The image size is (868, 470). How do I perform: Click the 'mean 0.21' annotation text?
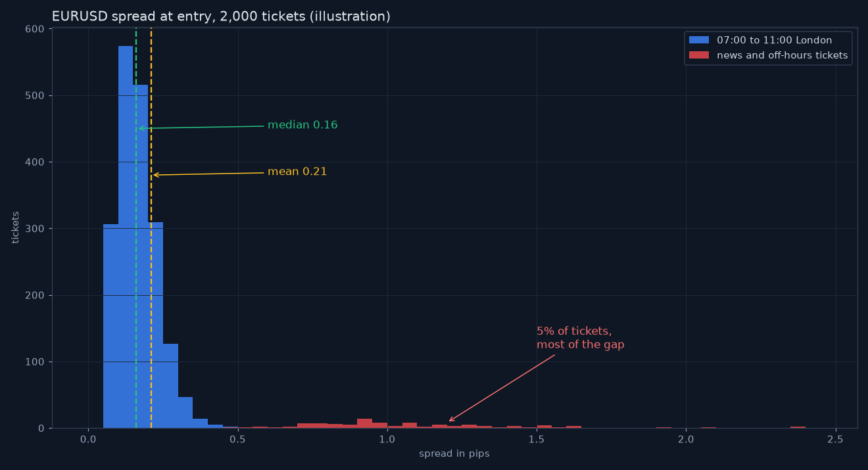click(x=297, y=172)
